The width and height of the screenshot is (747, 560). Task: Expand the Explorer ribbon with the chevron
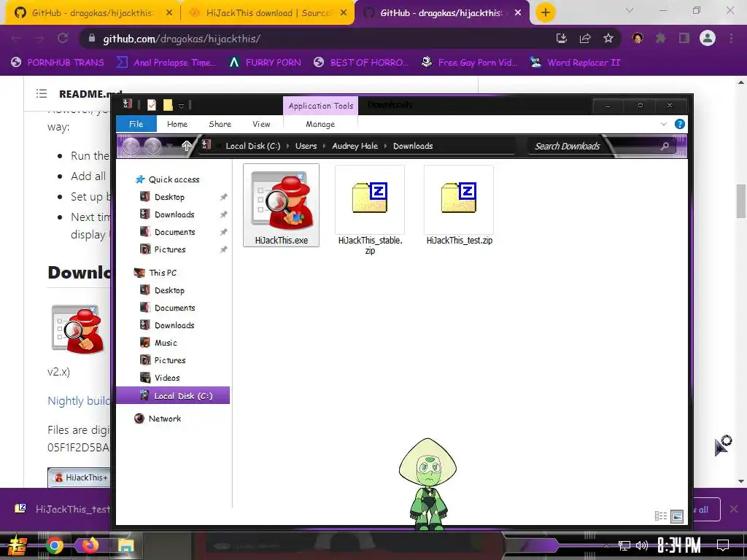coord(664,124)
